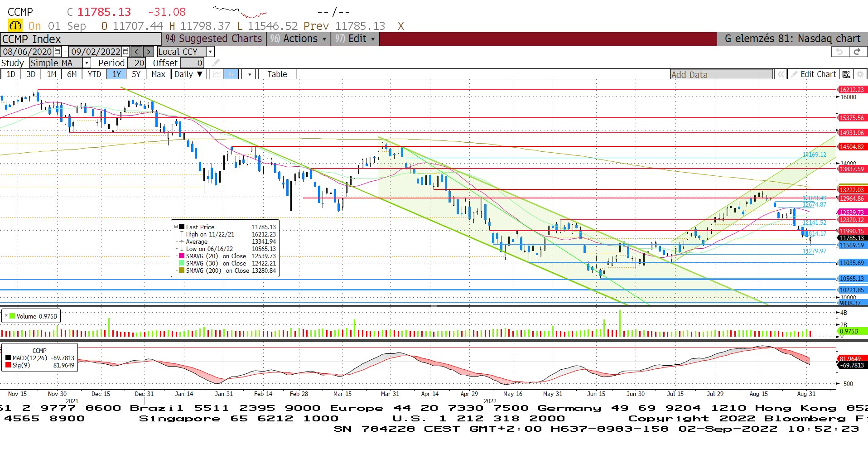Open the start date calendar picker

tap(58, 52)
